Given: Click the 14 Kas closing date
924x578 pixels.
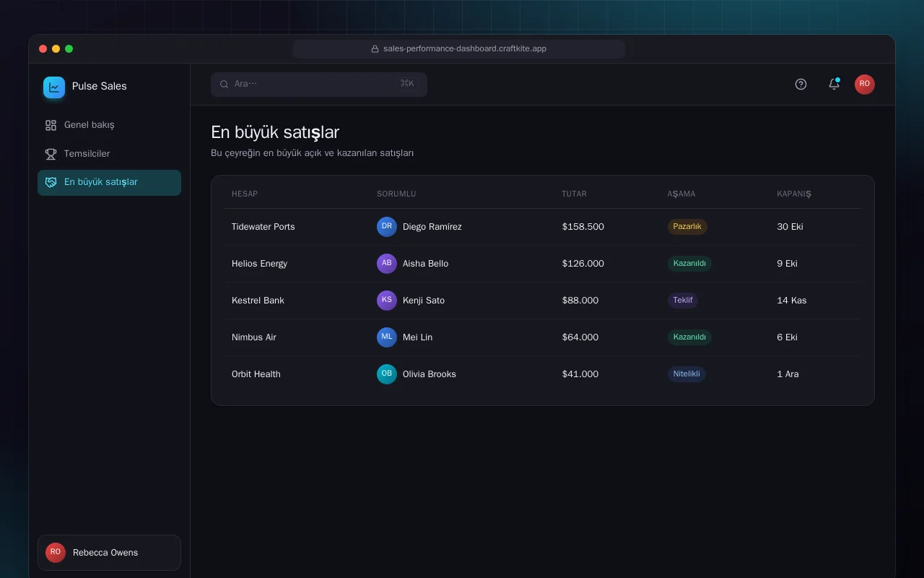Looking at the screenshot, I should pyautogui.click(x=792, y=301).
